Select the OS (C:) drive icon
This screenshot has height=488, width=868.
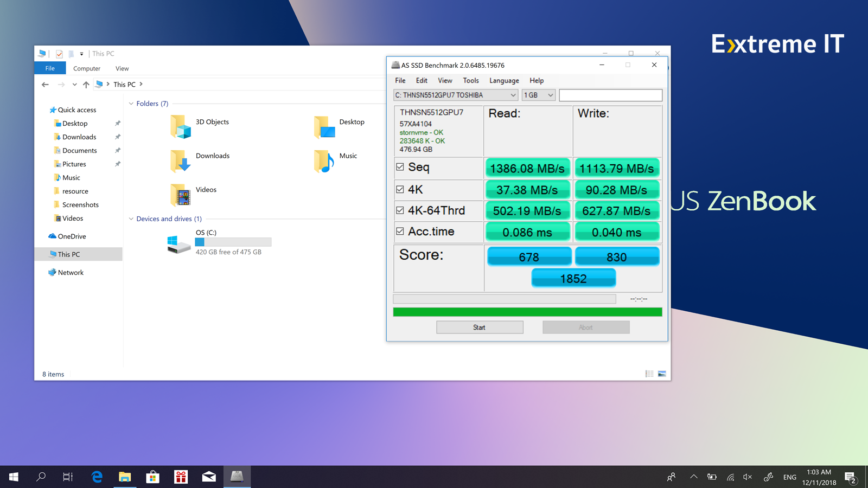point(178,244)
